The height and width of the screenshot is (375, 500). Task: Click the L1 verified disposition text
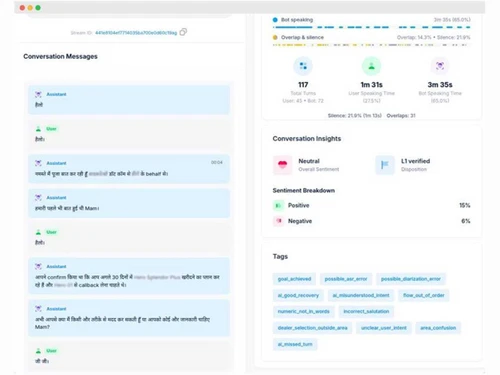[415, 161]
